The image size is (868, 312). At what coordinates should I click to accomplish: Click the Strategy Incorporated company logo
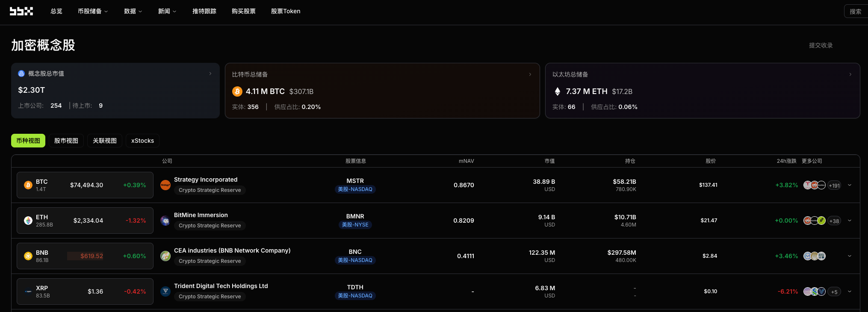click(x=165, y=185)
